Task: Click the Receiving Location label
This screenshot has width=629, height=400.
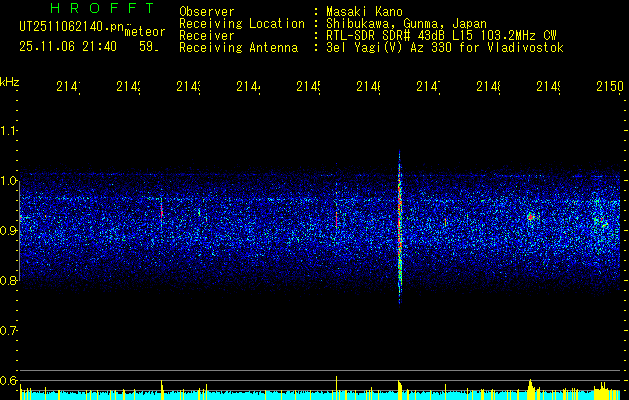Action: (242, 24)
